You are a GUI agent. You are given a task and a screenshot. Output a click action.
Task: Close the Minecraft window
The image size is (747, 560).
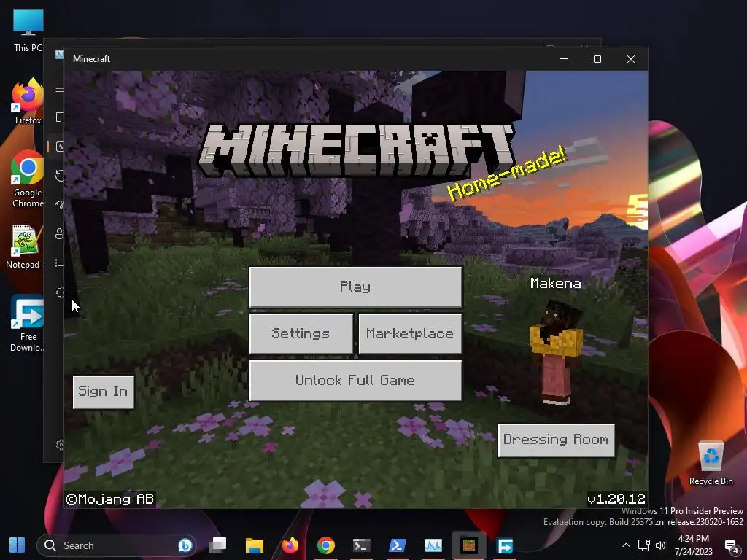(631, 58)
